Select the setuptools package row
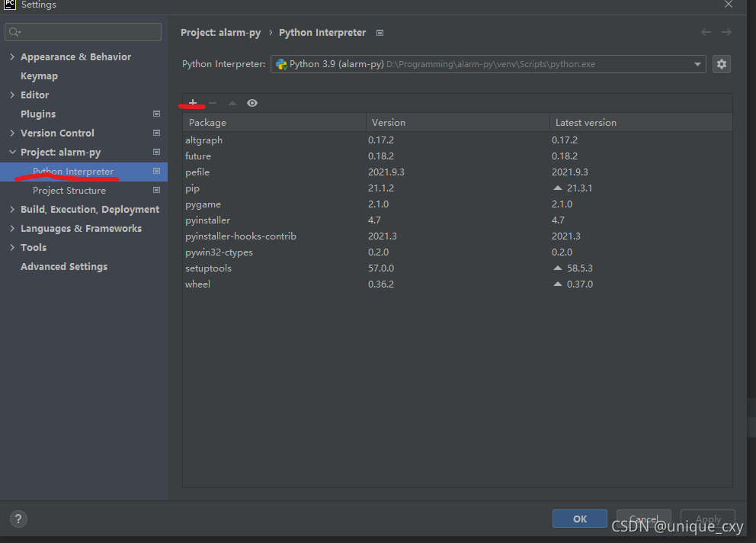Viewport: 756px width, 543px height. coord(457,268)
